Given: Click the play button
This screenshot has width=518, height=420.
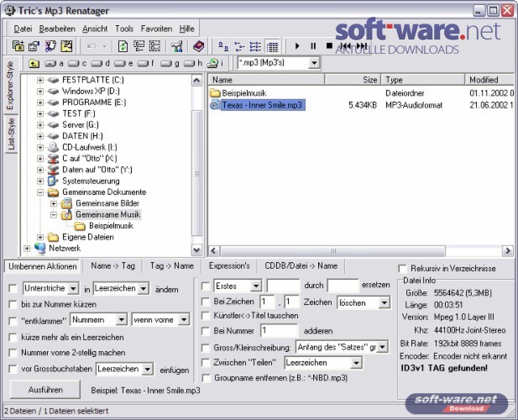Looking at the screenshot, I should tap(297, 46).
